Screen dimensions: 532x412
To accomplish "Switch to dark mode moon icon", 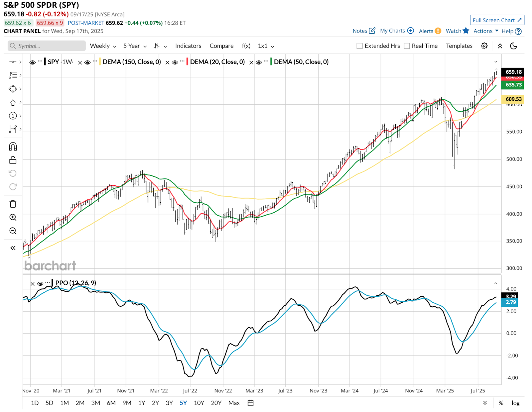I will 514,46.
